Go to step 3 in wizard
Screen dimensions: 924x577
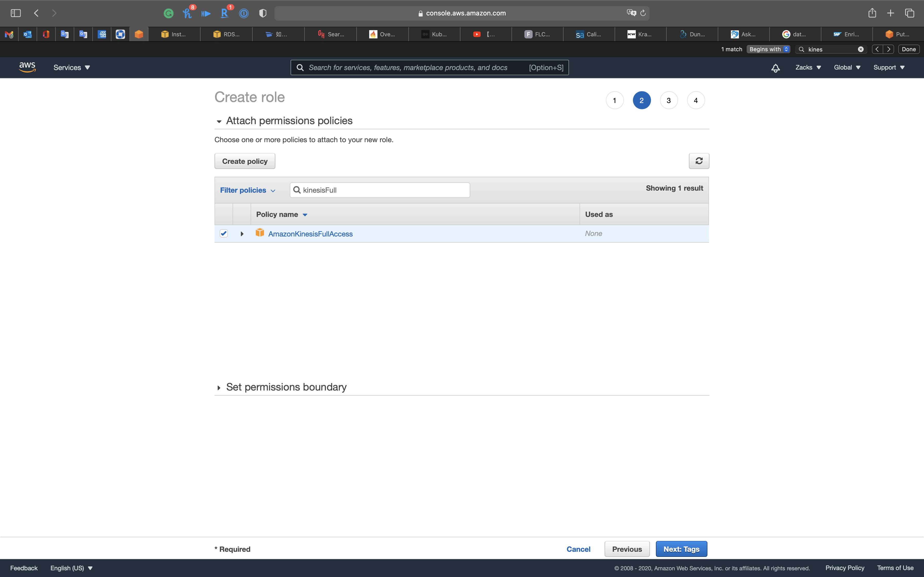[x=669, y=100]
